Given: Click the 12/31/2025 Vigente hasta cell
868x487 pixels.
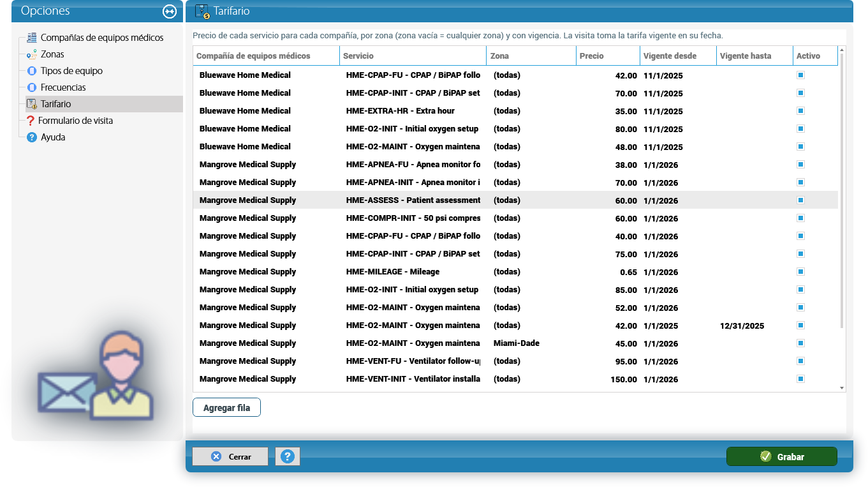Looking at the screenshot, I should point(754,326).
